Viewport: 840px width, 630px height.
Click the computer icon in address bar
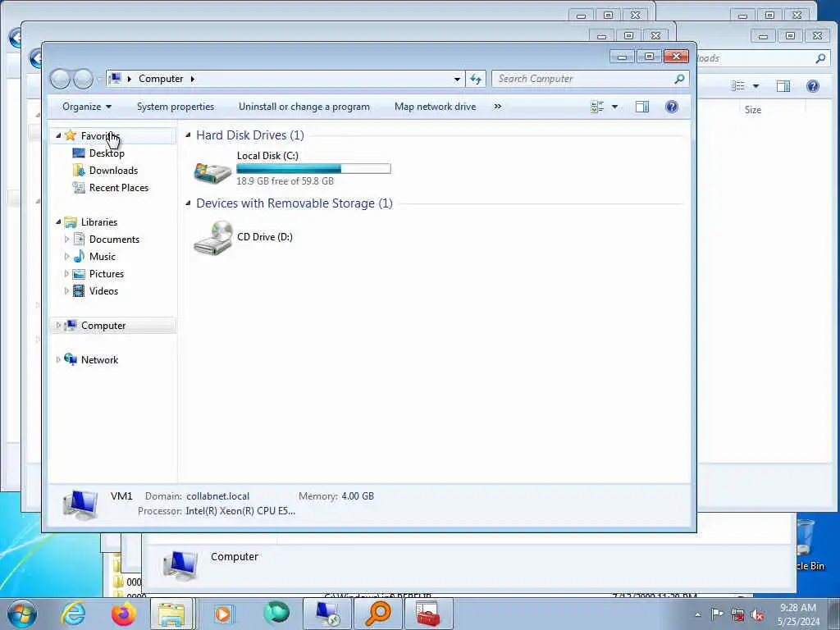coord(115,79)
